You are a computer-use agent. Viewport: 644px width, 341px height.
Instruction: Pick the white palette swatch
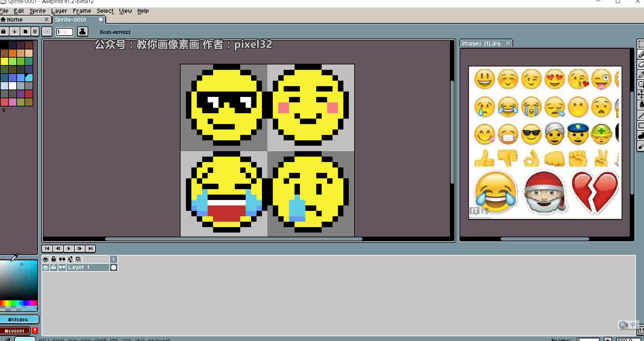coord(13,86)
